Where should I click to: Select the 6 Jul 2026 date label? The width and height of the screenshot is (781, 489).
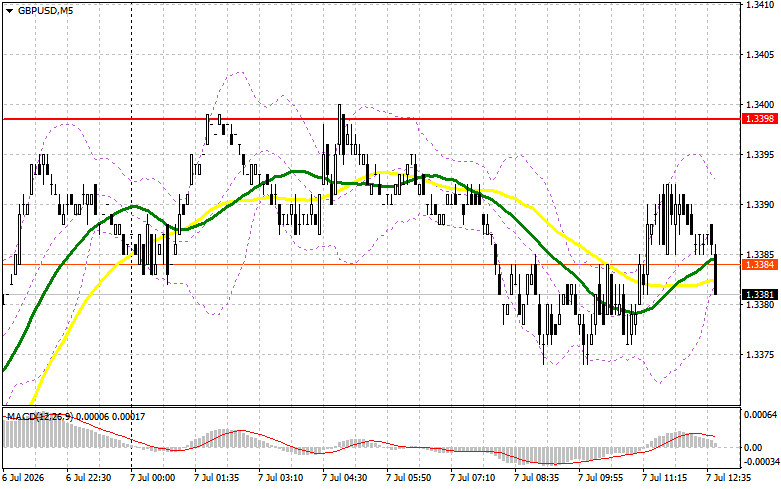point(24,478)
